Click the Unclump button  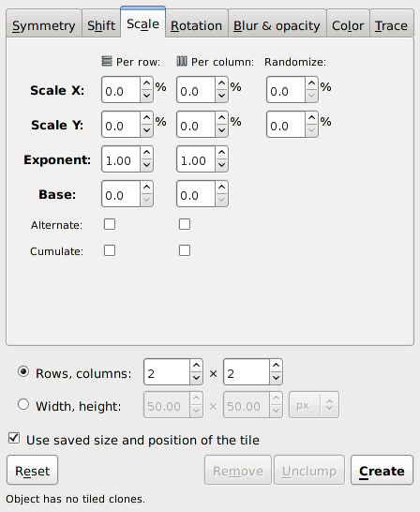click(x=309, y=470)
